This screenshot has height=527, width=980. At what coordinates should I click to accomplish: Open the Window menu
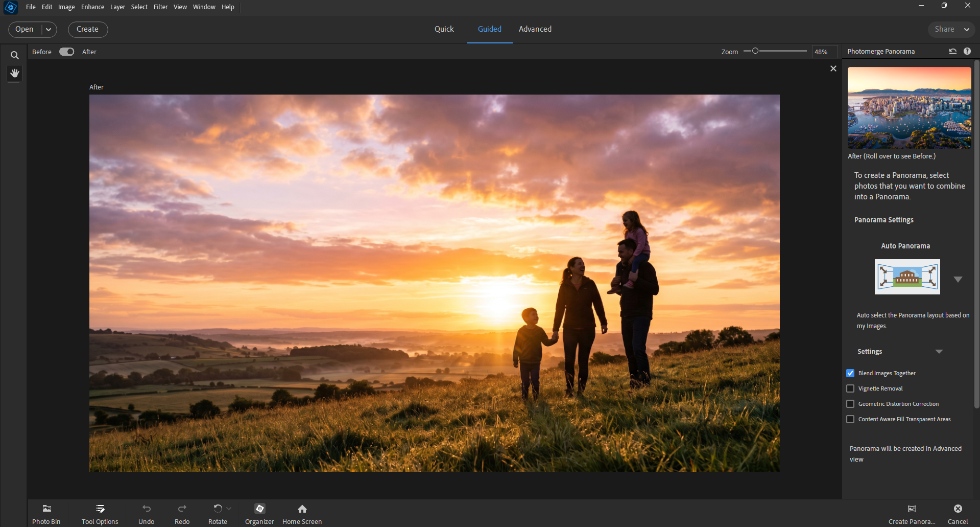pyautogui.click(x=204, y=7)
